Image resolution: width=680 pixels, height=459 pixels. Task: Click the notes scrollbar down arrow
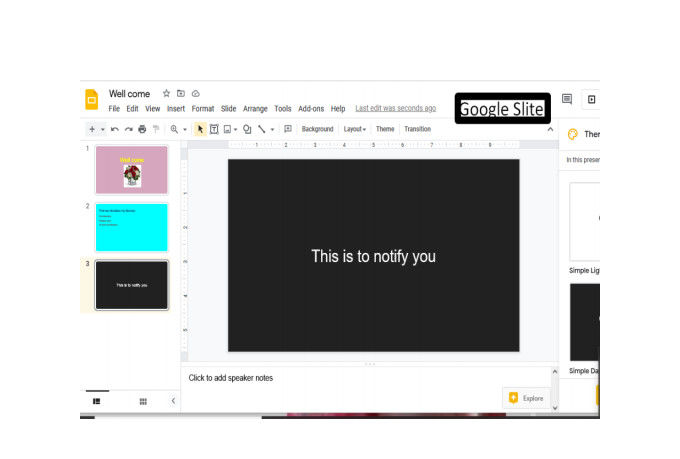pyautogui.click(x=555, y=408)
